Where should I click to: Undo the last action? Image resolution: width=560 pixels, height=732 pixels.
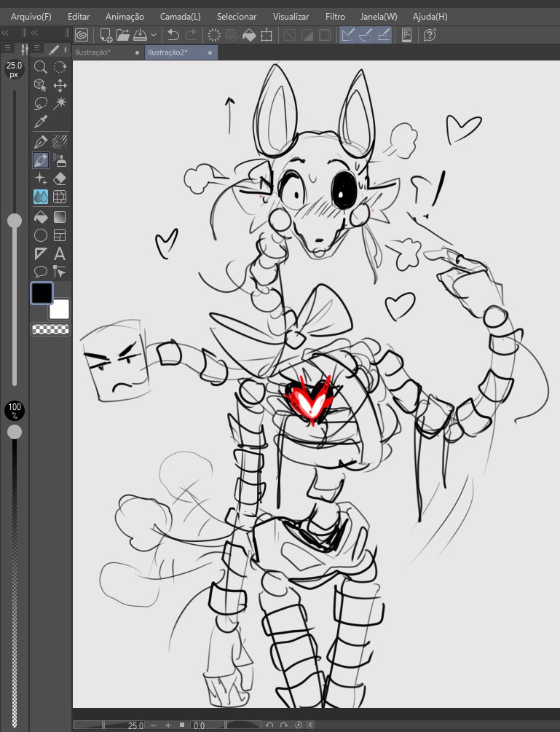click(173, 35)
